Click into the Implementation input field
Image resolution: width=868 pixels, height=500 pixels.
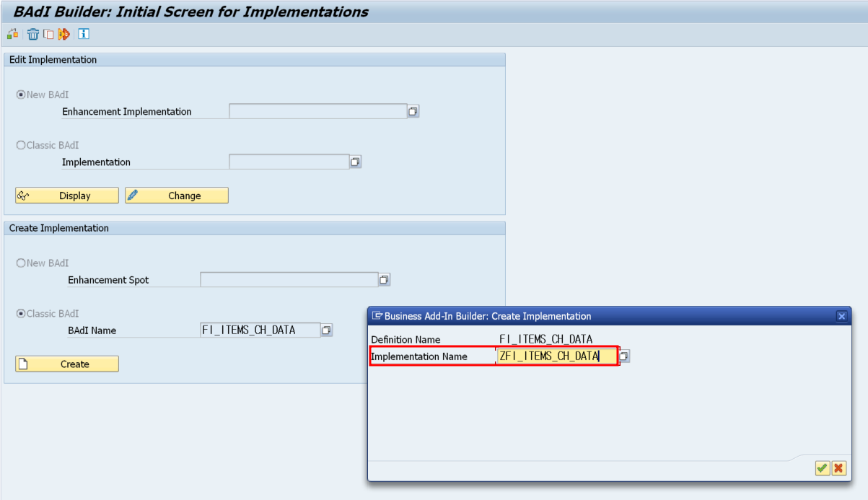[289, 162]
